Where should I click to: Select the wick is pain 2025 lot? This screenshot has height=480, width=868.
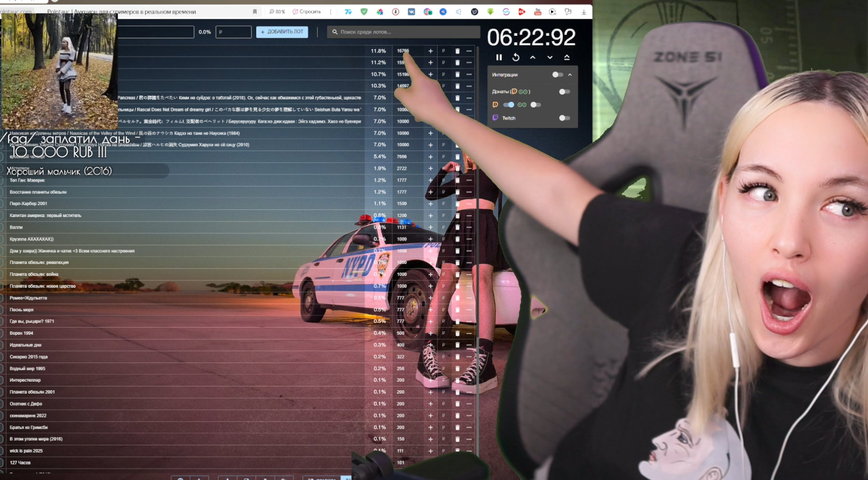tap(26, 451)
